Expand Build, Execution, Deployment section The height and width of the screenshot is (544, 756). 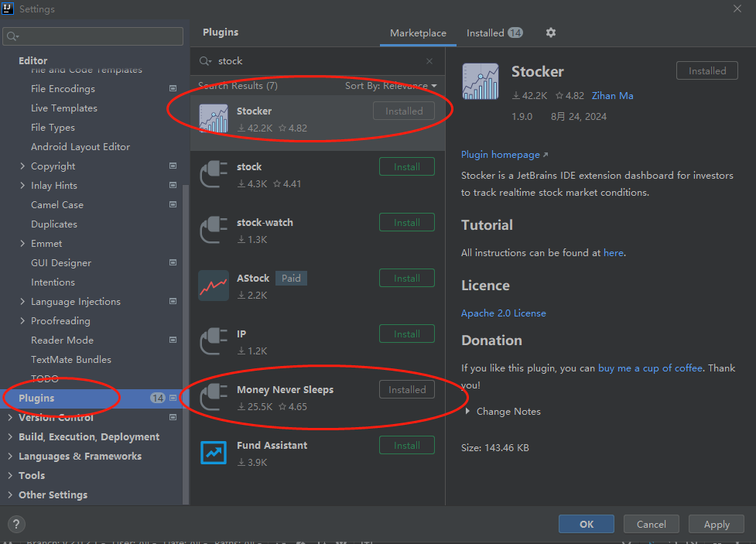coord(10,436)
